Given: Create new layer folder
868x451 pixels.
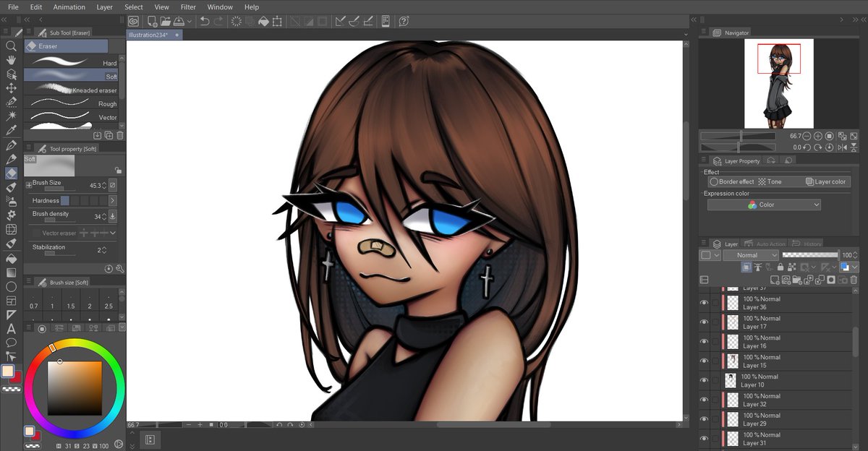Looking at the screenshot, I should point(796,280).
